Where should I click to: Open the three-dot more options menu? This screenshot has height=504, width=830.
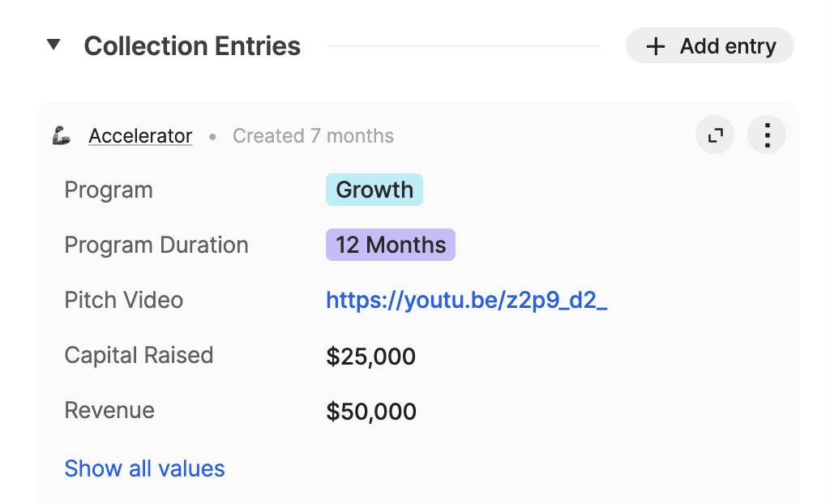(767, 135)
